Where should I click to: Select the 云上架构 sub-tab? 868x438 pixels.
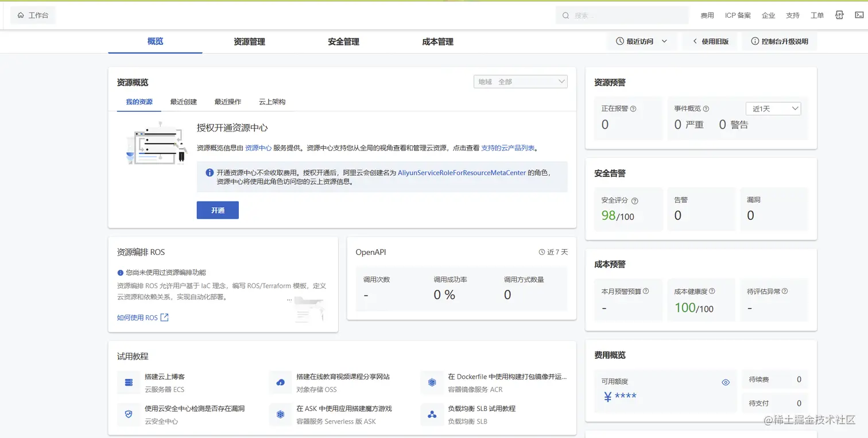pos(272,102)
